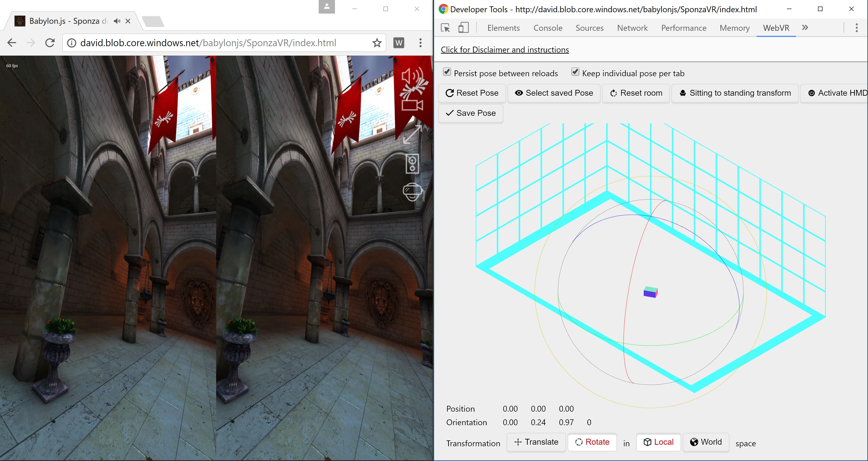This screenshot has height=461, width=868.
Task: Expand more DevTools tabs with the chevron
Action: pos(805,28)
